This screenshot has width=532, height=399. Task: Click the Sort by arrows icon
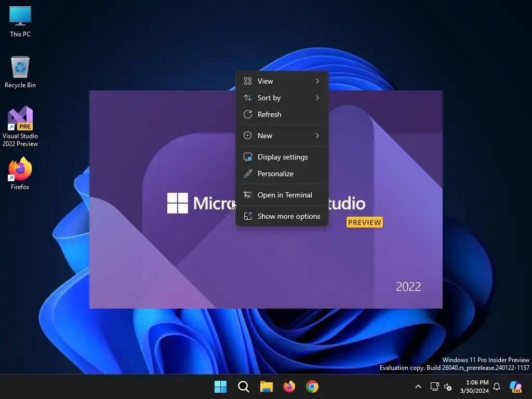tap(248, 98)
